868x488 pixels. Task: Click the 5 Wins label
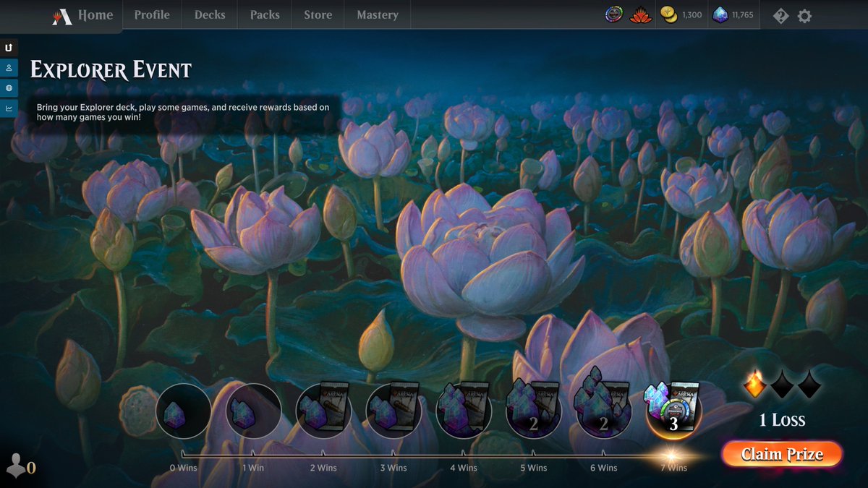533,468
